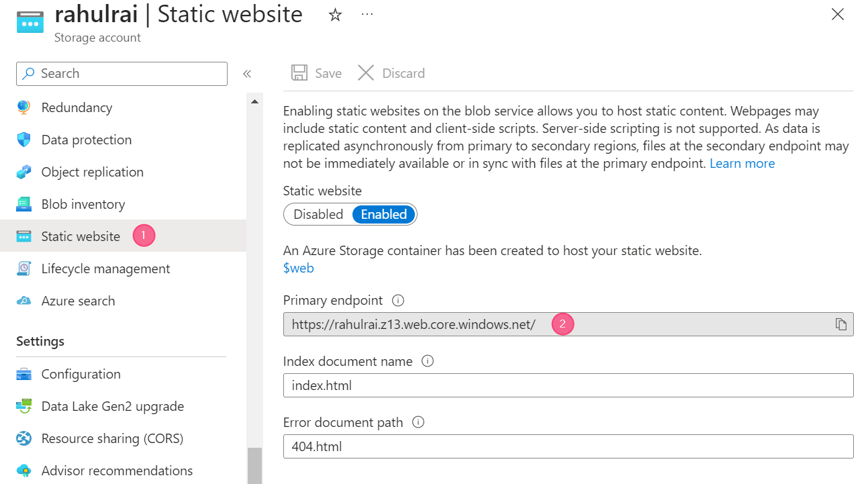Click the storage account icon beside rahulrai
Image resolution: width=868 pixels, height=484 pixels.
30,21
